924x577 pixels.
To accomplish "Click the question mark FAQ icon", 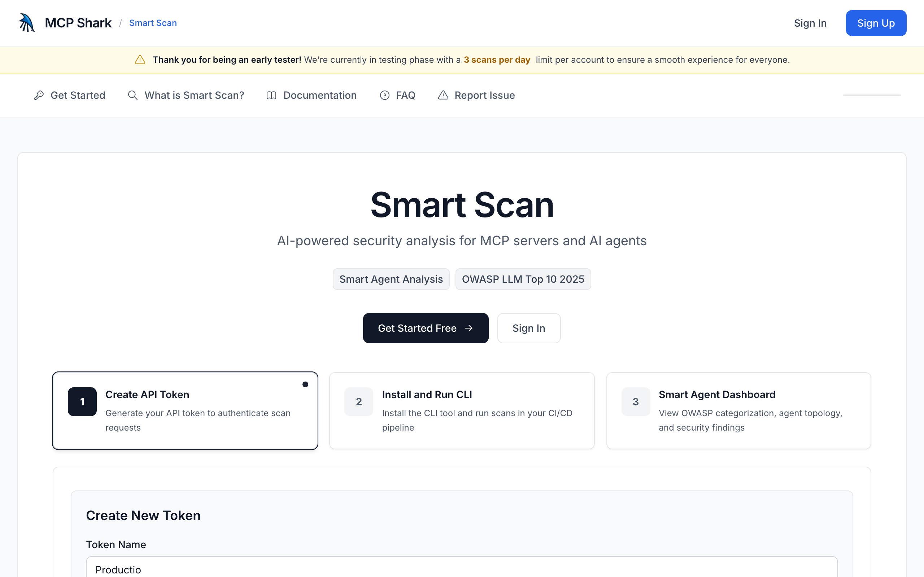I will [x=384, y=95].
